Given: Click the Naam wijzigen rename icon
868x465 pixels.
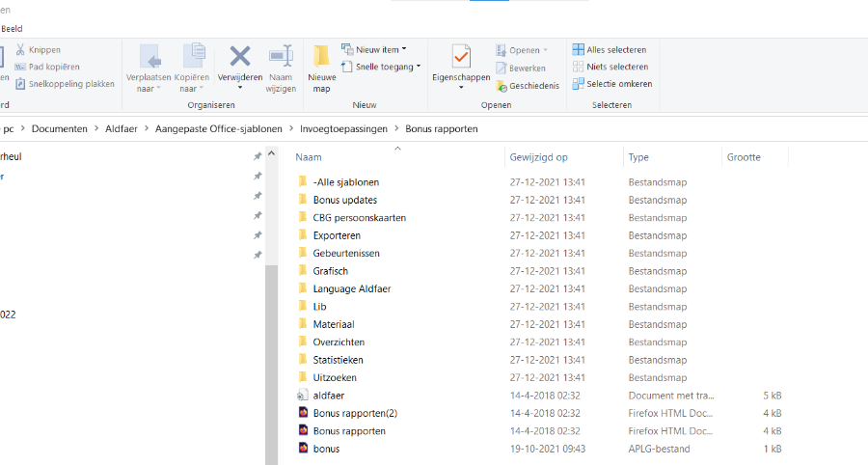Looking at the screenshot, I should (281, 56).
